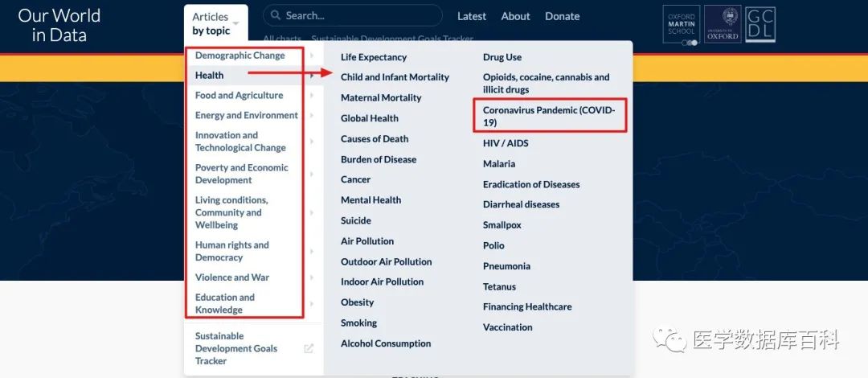
Task: Open the University of Oxford logo
Action: click(723, 24)
